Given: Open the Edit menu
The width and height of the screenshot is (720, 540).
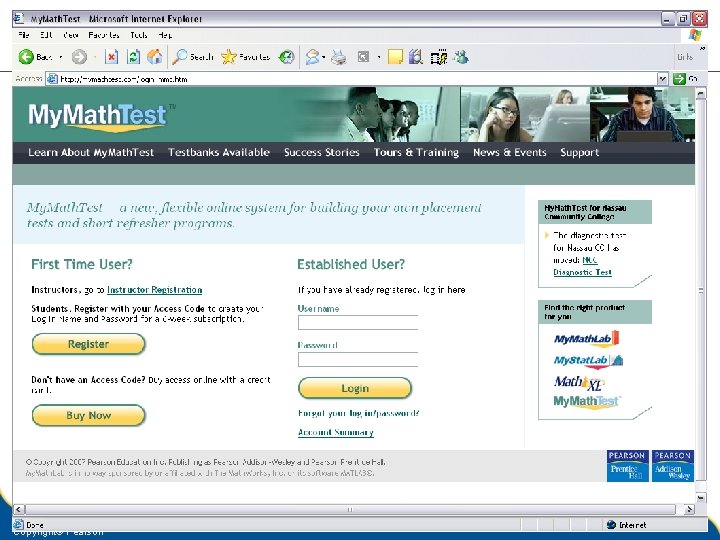Looking at the screenshot, I should click(x=46, y=35).
